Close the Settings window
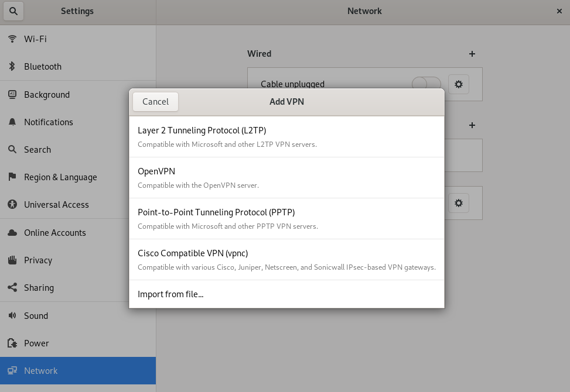The image size is (570, 392). click(558, 11)
